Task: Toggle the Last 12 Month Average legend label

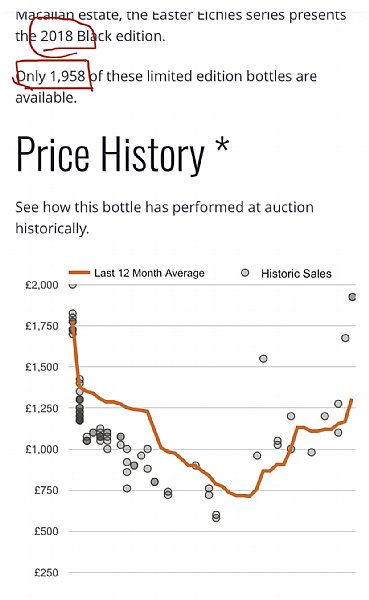Action: 149,273
